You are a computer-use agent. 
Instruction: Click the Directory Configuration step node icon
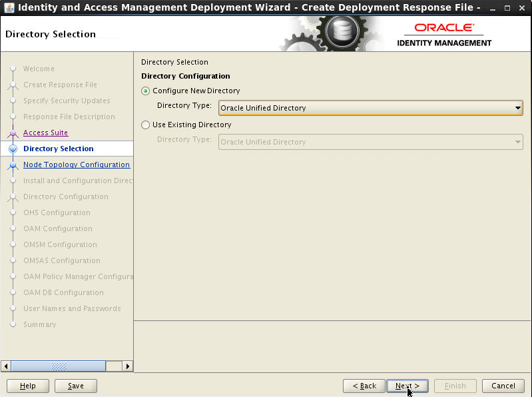[x=13, y=197]
